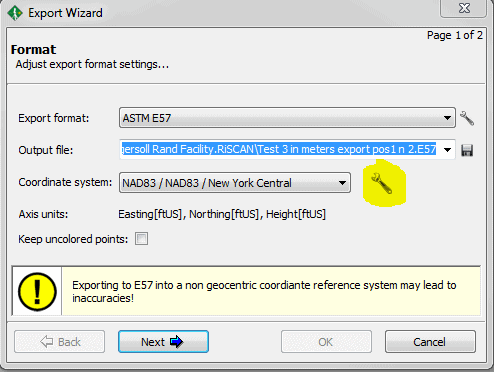Click the Axis units Easting[ftUS] value text
This screenshot has height=372, width=494.
(222, 214)
